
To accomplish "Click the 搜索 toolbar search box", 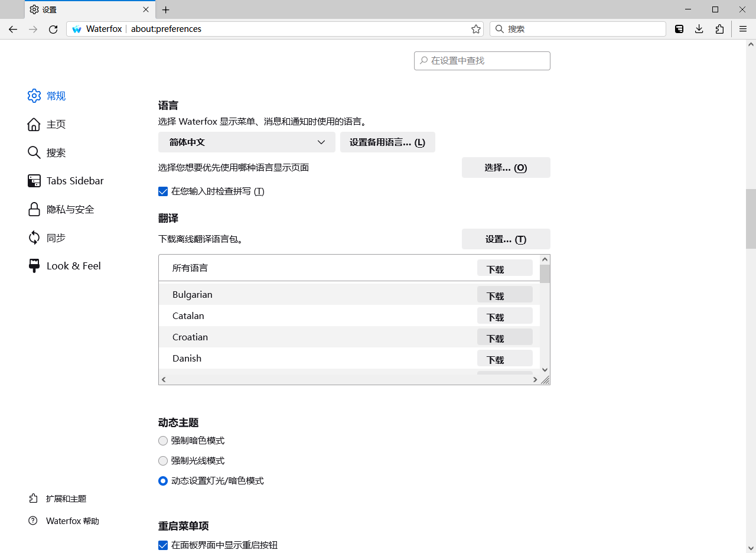I will coord(578,29).
